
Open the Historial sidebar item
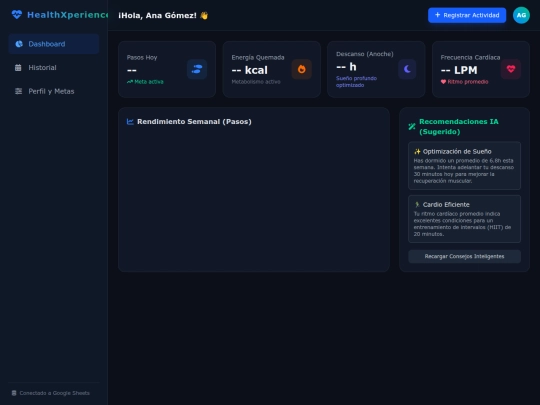54,68
